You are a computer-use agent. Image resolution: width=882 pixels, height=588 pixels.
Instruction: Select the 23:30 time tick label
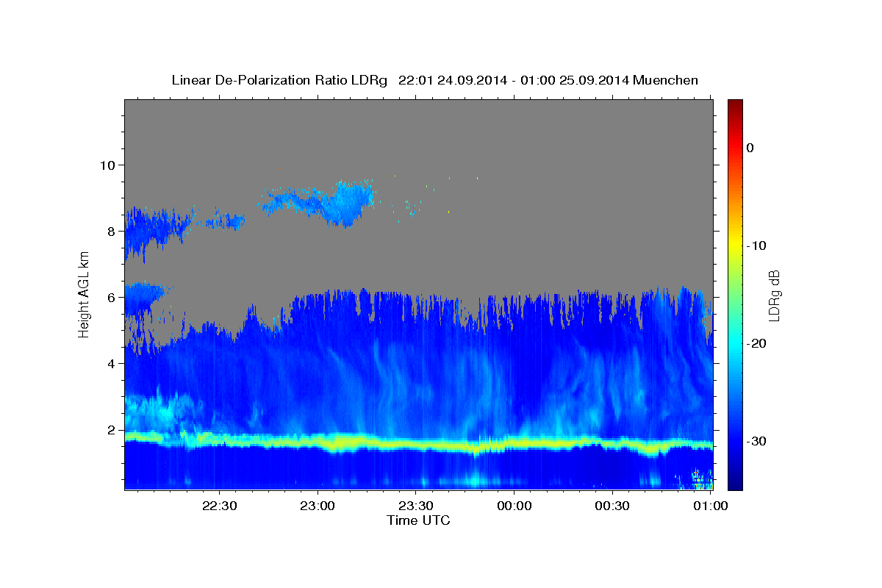pos(415,506)
